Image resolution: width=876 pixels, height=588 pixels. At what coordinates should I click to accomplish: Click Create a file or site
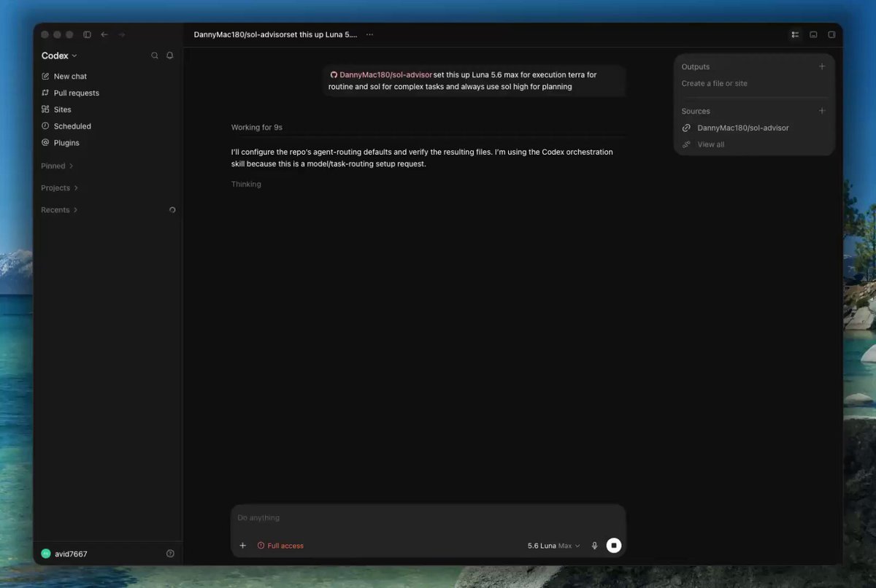tap(715, 83)
